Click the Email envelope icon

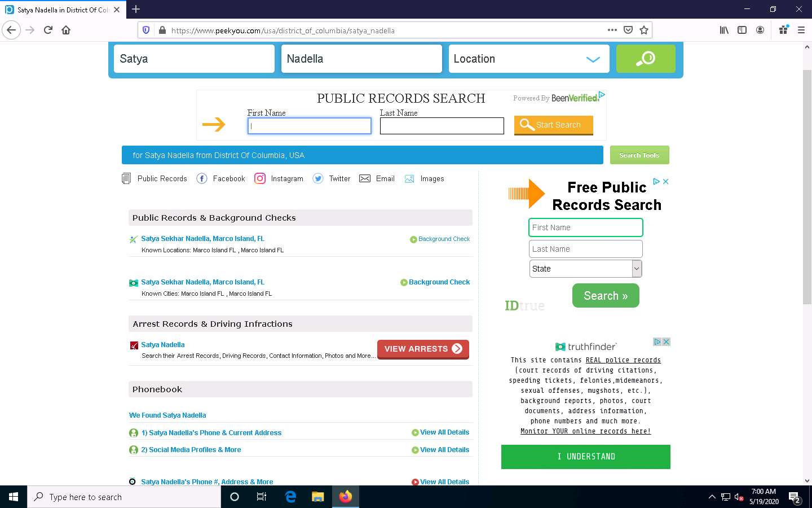tap(365, 178)
